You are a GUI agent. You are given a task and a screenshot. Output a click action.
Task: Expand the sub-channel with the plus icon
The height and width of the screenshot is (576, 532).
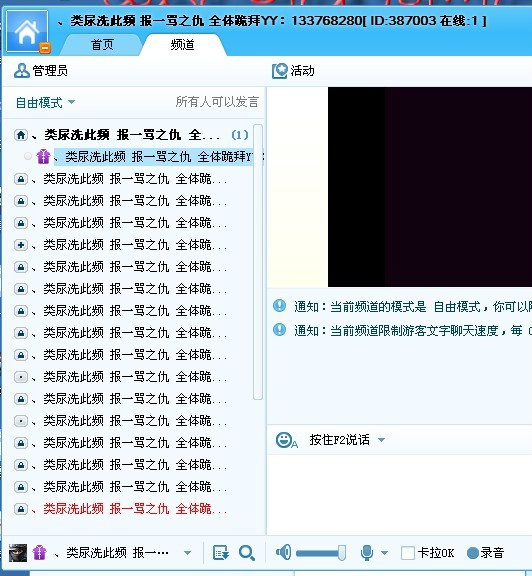(21, 245)
